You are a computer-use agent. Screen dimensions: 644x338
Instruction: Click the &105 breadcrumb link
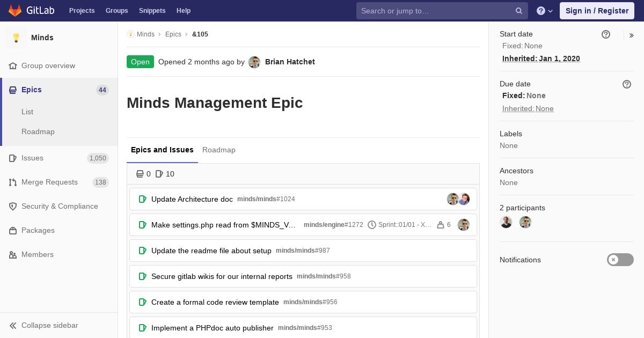[x=200, y=34]
